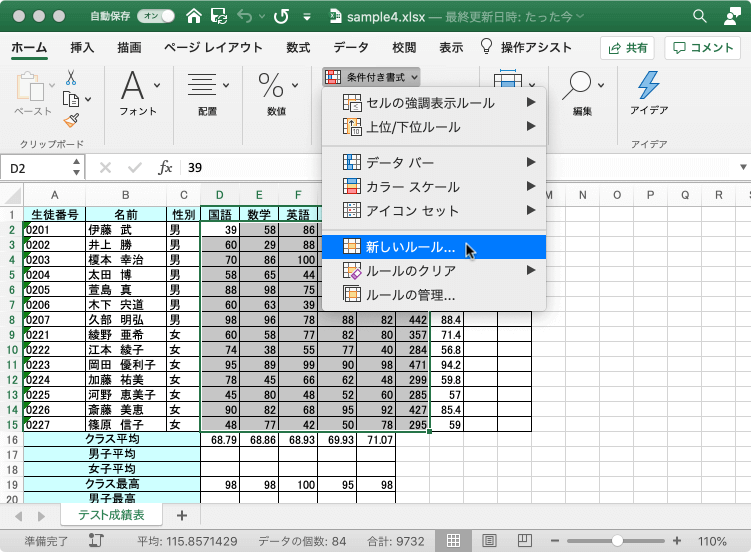
Task: Select Normal view button in status bar
Action: (453, 540)
